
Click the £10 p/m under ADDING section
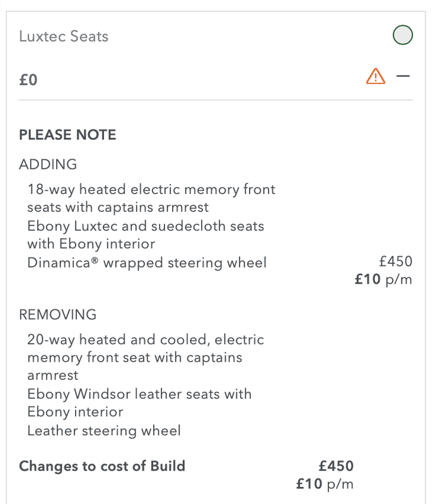[383, 279]
